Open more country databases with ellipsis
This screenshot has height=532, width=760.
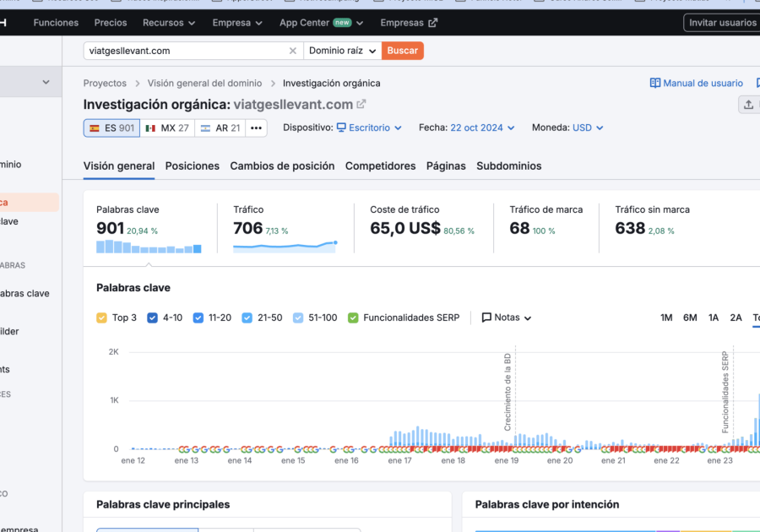(256, 128)
